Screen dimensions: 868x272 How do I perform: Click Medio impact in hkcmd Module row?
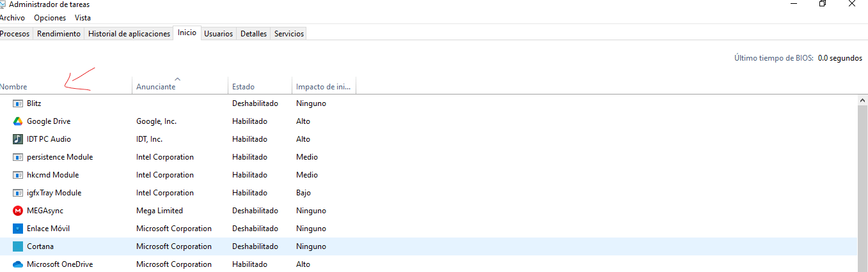click(x=307, y=175)
